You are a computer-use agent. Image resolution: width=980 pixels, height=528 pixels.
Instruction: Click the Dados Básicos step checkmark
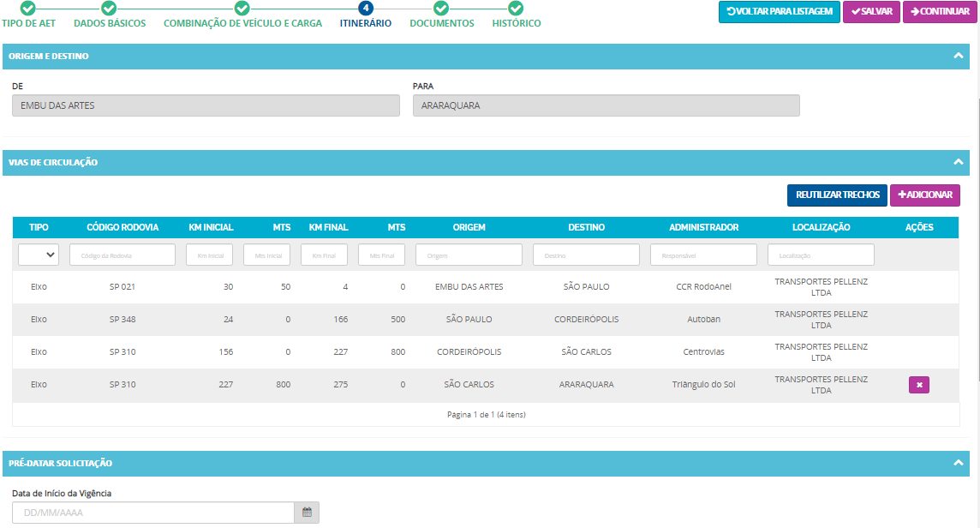click(109, 9)
